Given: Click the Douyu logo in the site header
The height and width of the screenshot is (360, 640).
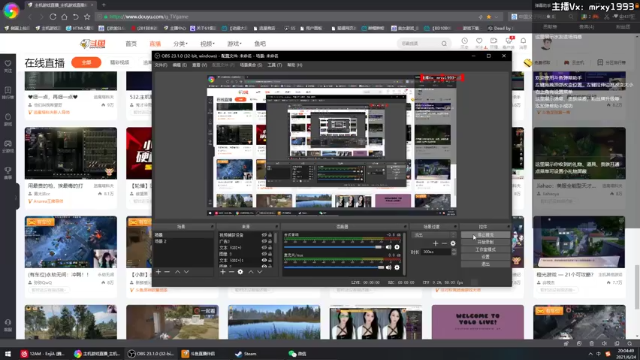Looking at the screenshot, I should (x=93, y=43).
